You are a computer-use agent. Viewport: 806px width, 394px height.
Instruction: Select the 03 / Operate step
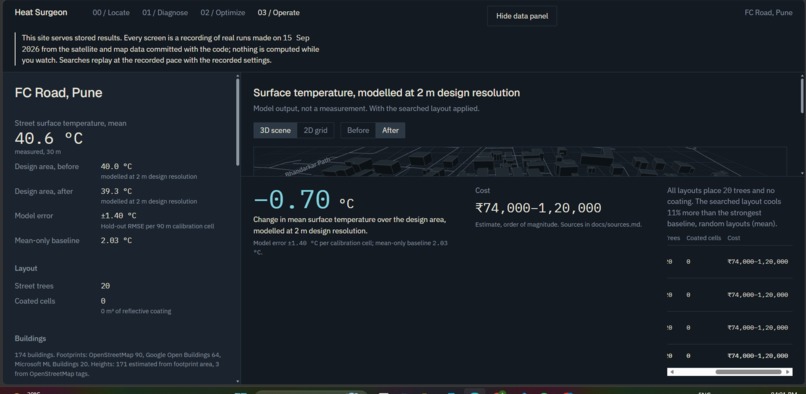[279, 12]
